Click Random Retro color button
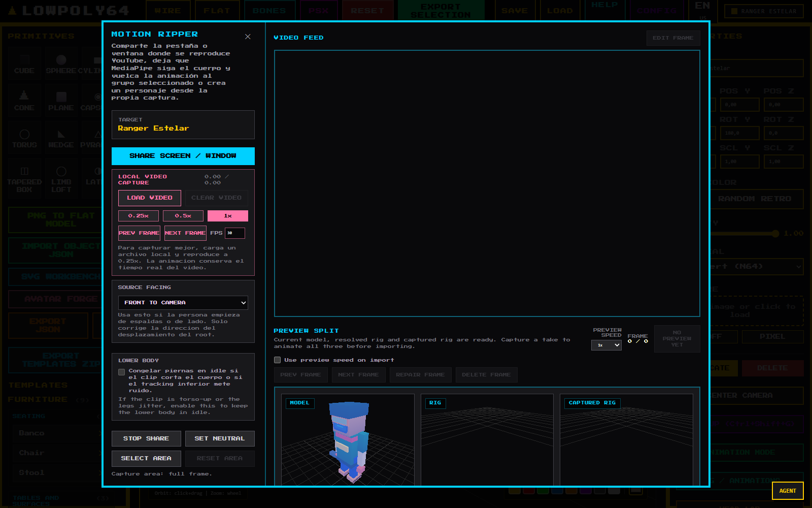The height and width of the screenshot is (508, 812). click(755, 199)
